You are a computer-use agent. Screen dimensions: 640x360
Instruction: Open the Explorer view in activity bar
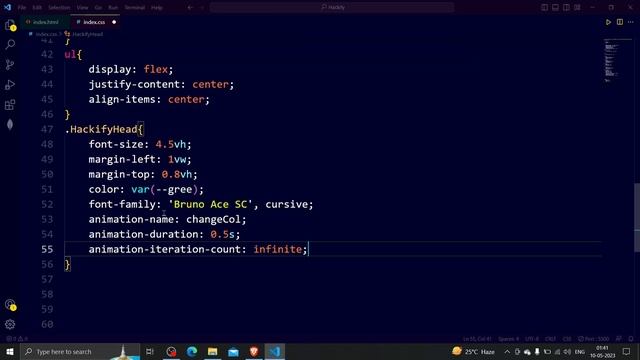[x=10, y=25]
